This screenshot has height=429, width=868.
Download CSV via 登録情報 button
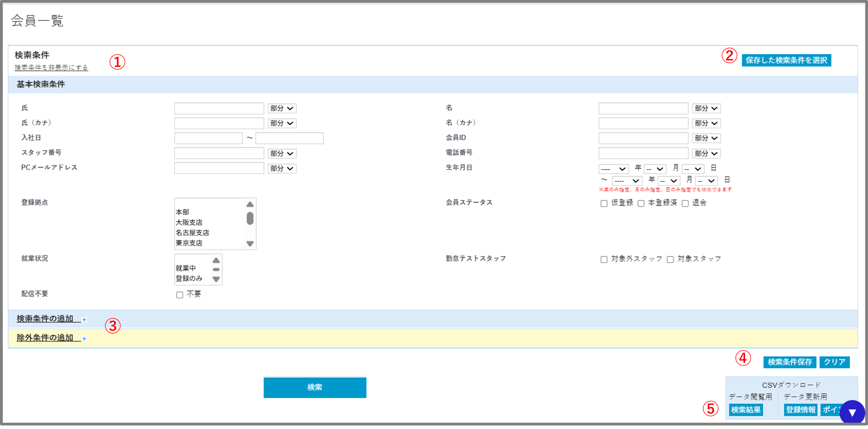tap(801, 410)
